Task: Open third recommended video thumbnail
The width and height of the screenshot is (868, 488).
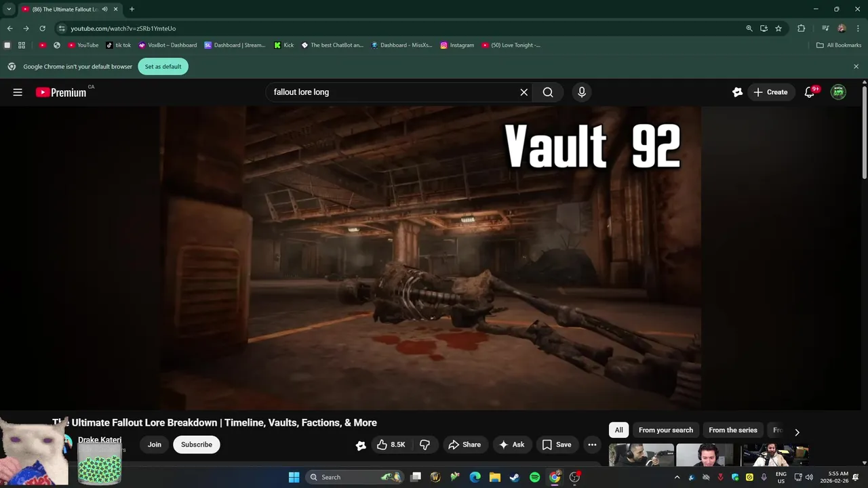Action: (x=774, y=455)
